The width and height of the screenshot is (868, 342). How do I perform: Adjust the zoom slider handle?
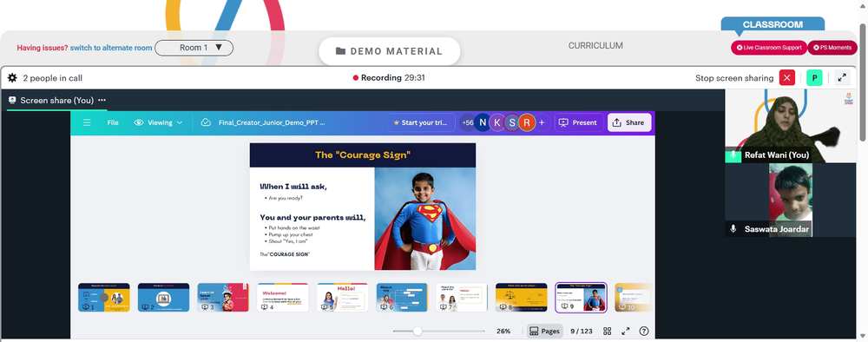coord(418,331)
